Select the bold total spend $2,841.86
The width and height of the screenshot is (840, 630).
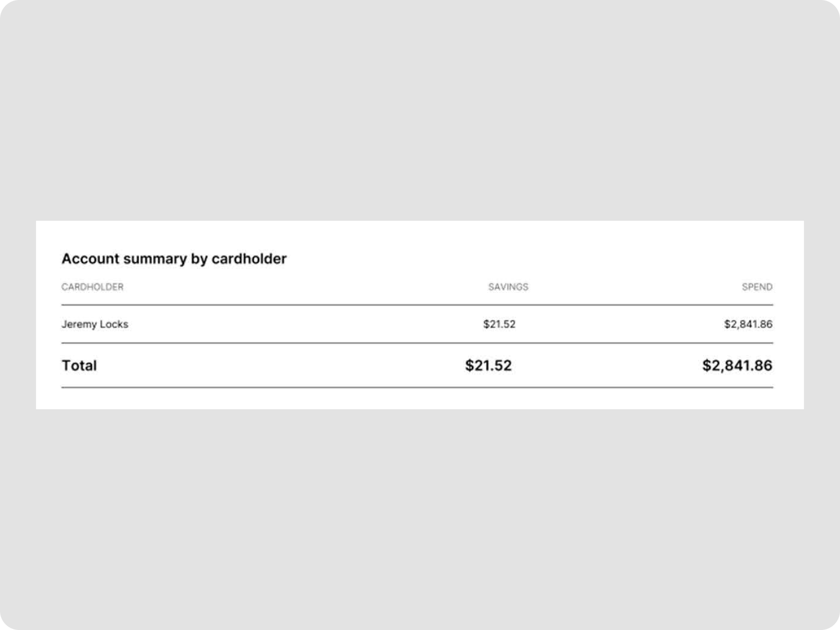pos(737,365)
